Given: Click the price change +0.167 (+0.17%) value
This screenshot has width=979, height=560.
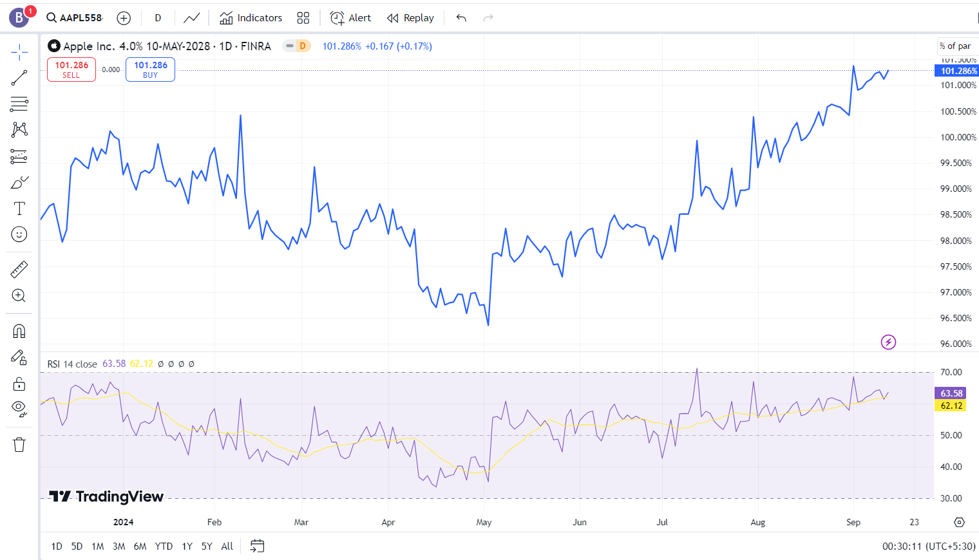Looking at the screenshot, I should point(399,46).
